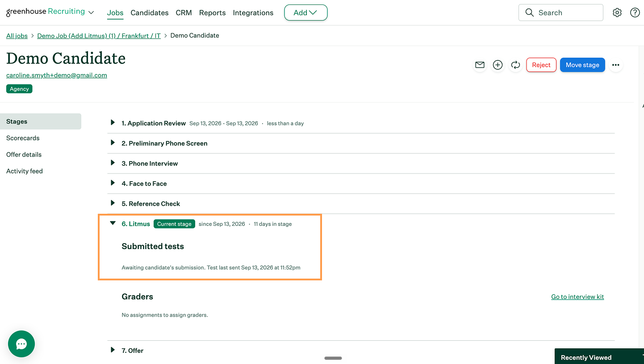Click the Reject button

coord(541,65)
